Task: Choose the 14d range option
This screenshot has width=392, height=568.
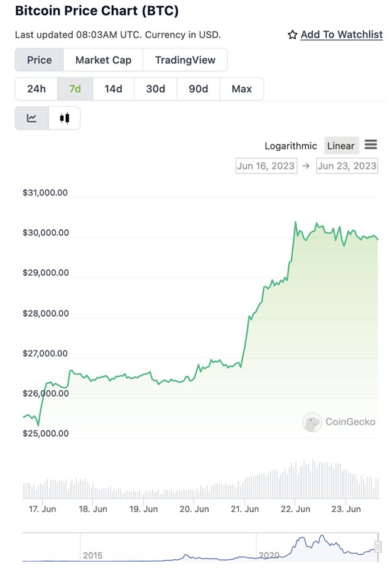Action: pos(114,89)
